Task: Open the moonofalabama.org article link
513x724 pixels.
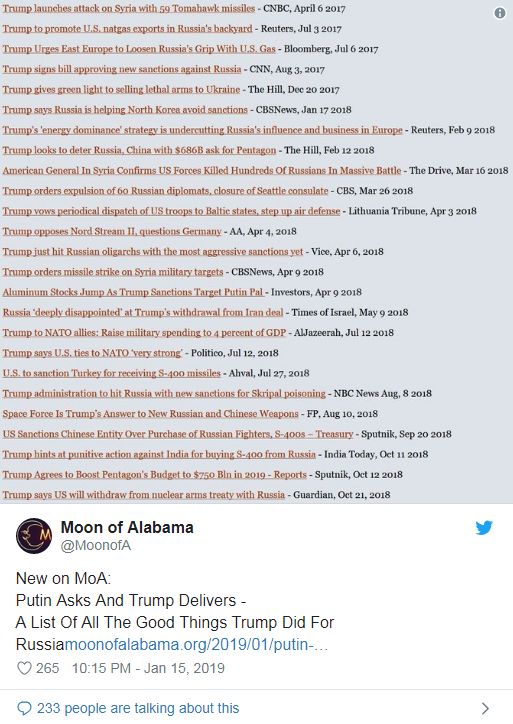Action: (196, 644)
